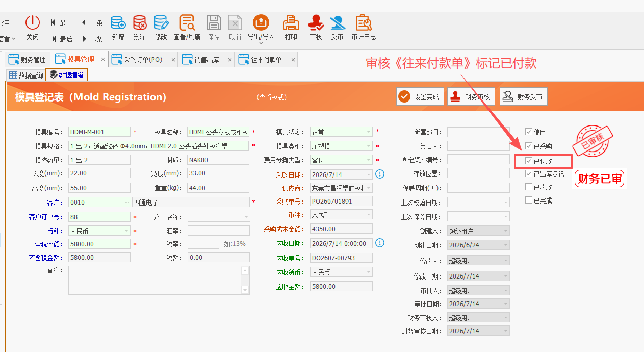Click the 模具编号 input field
Viewport: 644px width, 352px height.
pos(99,132)
